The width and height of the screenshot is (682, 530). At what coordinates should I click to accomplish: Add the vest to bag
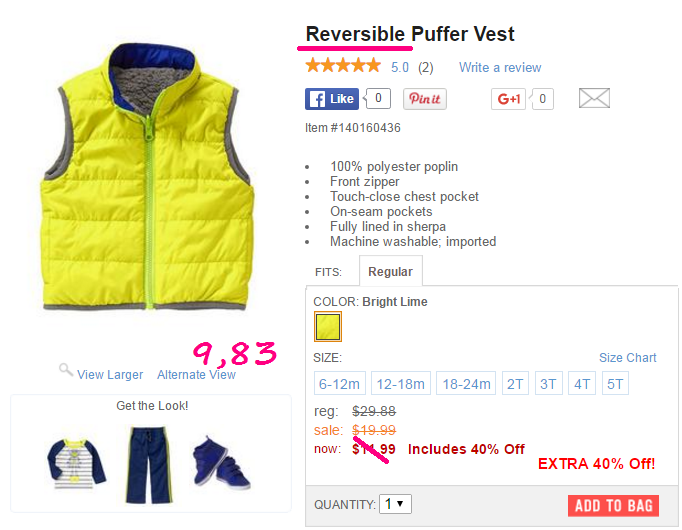click(613, 506)
